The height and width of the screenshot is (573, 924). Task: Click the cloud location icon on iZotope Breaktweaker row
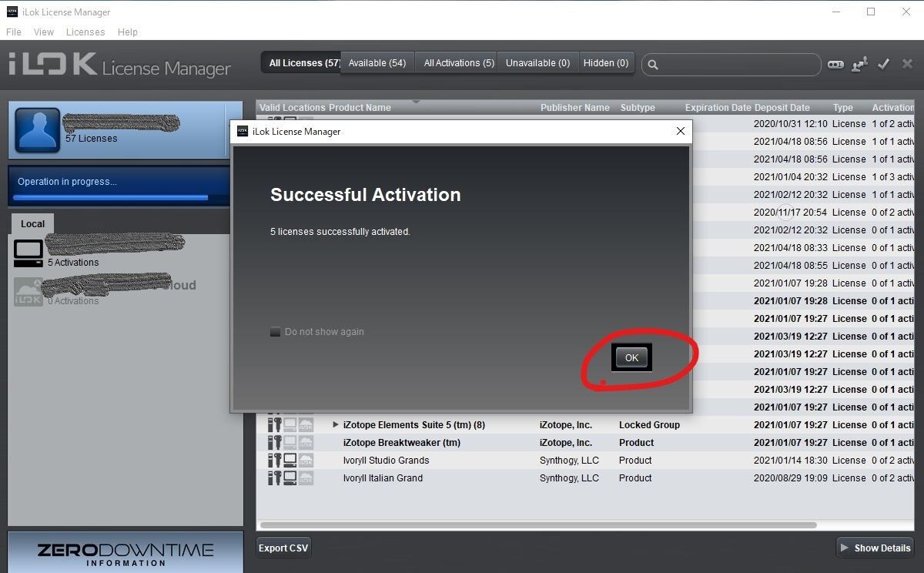click(x=306, y=443)
